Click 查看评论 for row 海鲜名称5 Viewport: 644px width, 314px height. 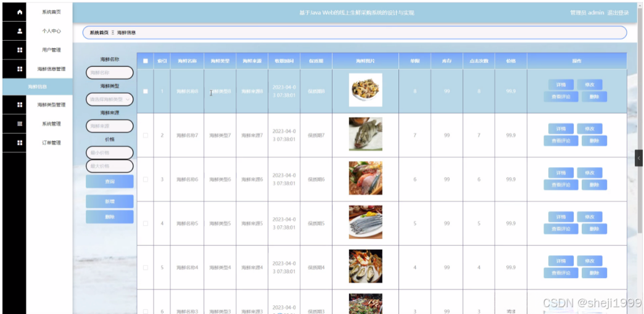pyautogui.click(x=561, y=229)
